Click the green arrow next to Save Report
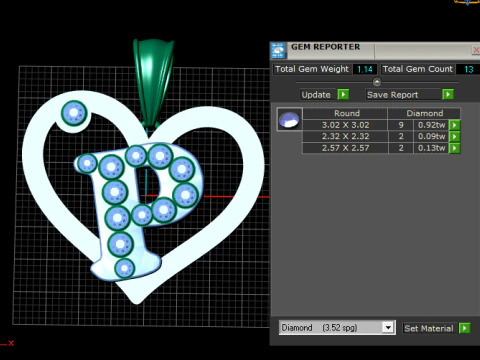Screen dimensions: 480x360 (x=448, y=95)
